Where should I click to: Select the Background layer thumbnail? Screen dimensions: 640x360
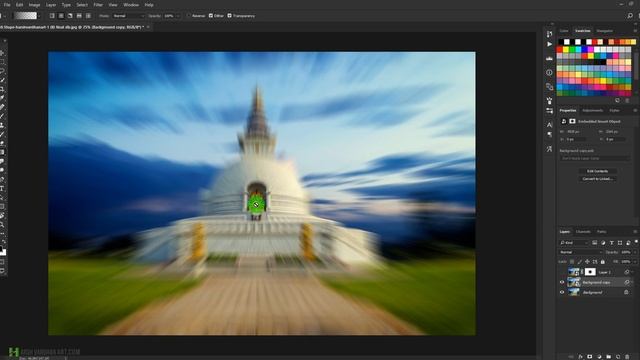[574, 292]
